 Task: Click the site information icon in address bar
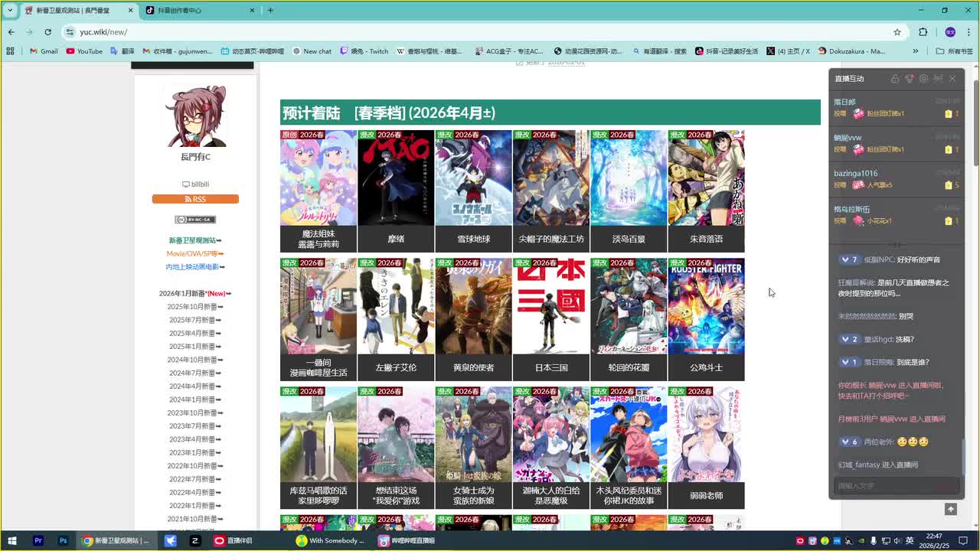70,32
